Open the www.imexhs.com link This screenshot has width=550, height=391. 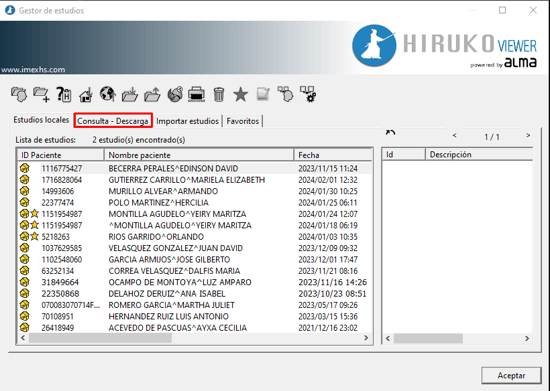pos(33,69)
